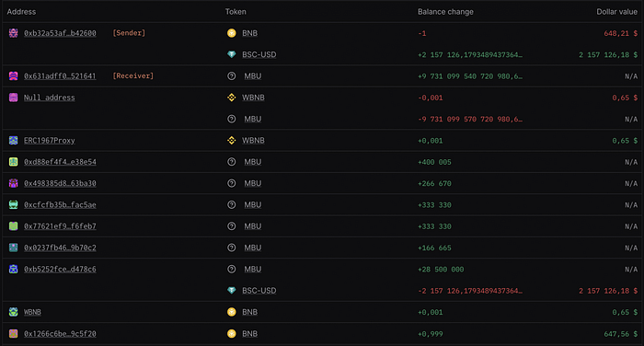
Task: Click the BSC-USD diamond icon under sender
Action: (x=232, y=54)
